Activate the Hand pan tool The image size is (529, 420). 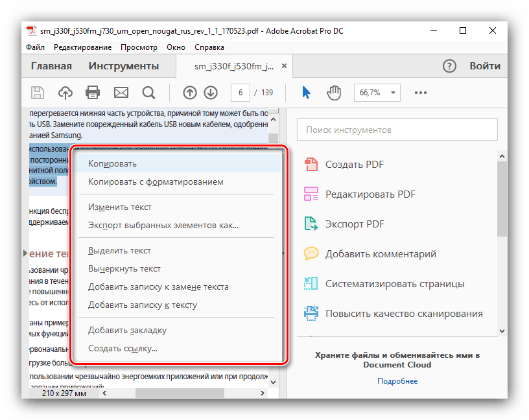(334, 93)
